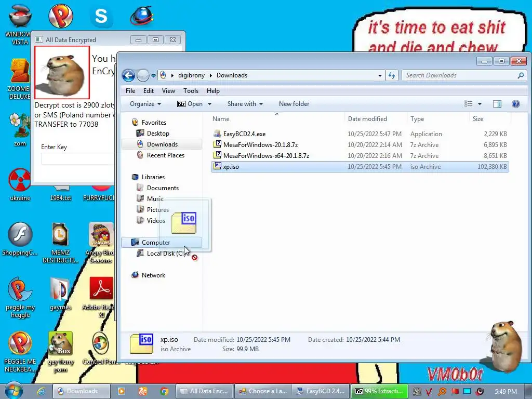
Task: Open the WINDOWS VISTA desktop icon
Action: click(19, 24)
